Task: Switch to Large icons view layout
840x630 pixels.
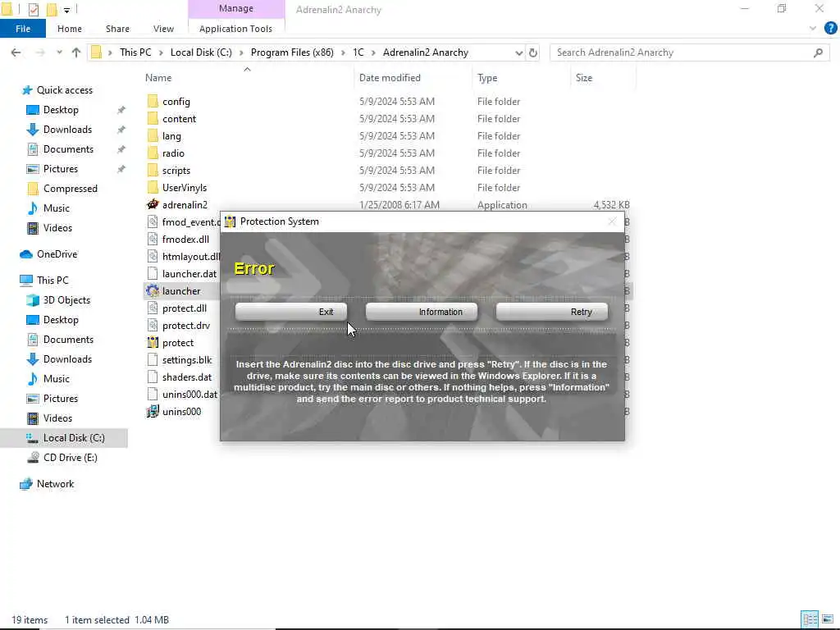Action: [x=828, y=619]
